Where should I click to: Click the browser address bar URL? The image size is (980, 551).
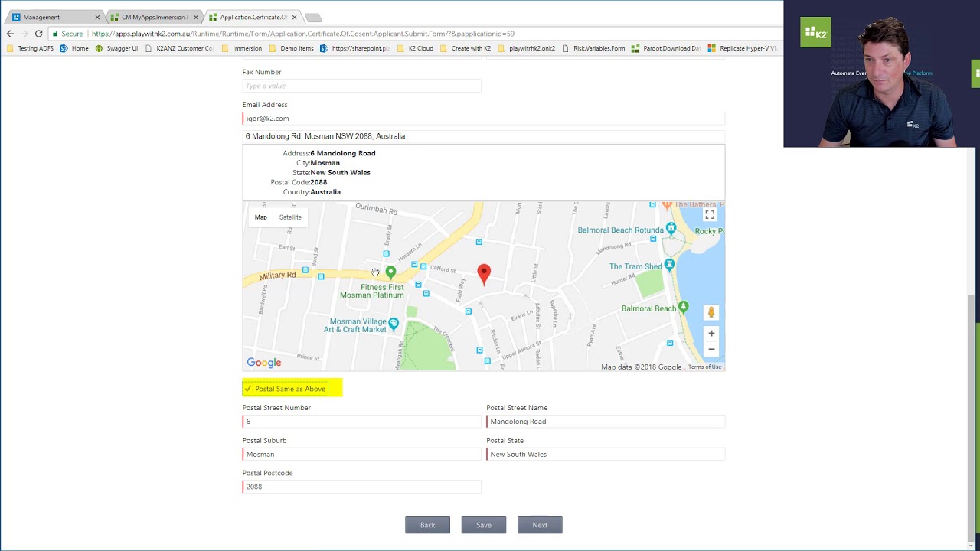point(302,34)
